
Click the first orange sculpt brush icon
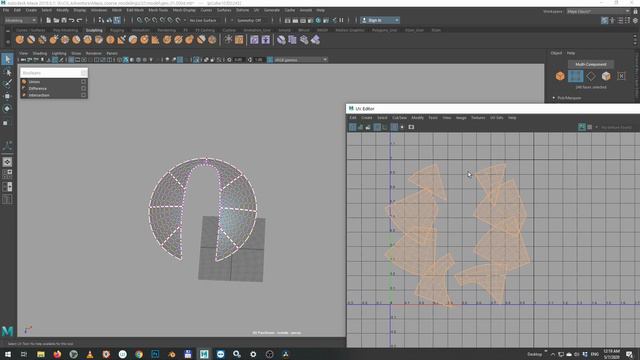(20, 40)
